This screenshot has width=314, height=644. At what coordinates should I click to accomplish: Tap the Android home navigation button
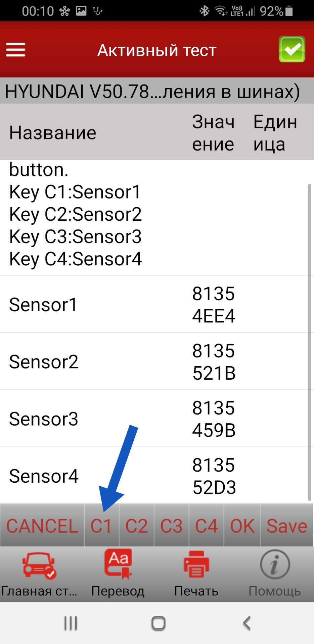tap(158, 623)
